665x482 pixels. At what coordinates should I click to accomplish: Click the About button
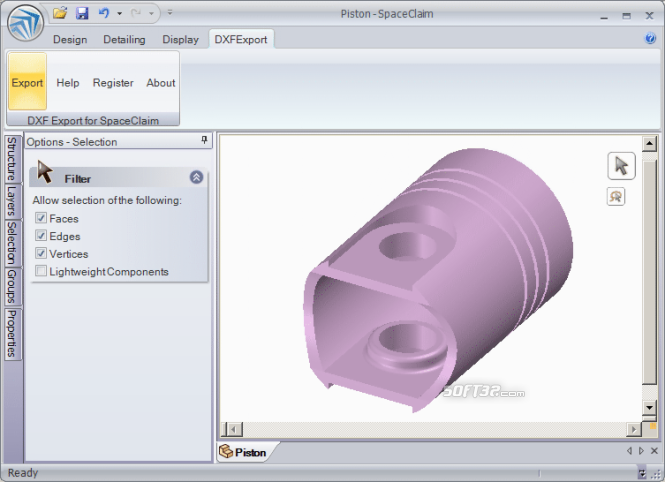click(161, 83)
